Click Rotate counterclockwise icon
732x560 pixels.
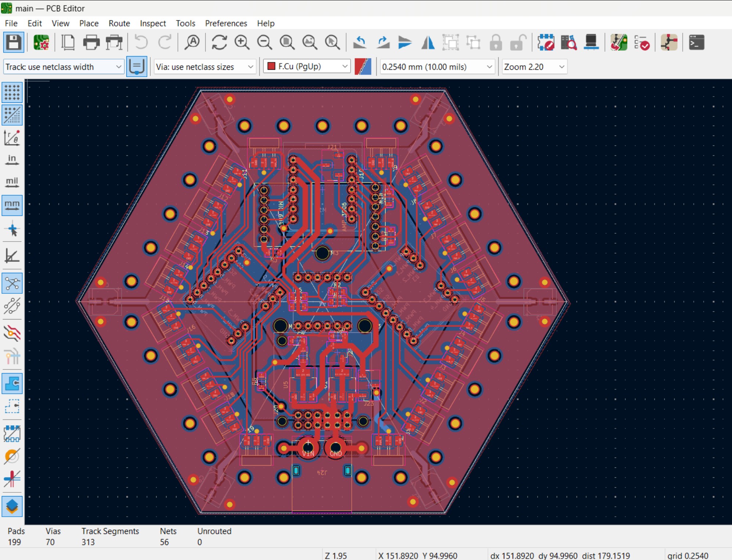[x=360, y=43]
